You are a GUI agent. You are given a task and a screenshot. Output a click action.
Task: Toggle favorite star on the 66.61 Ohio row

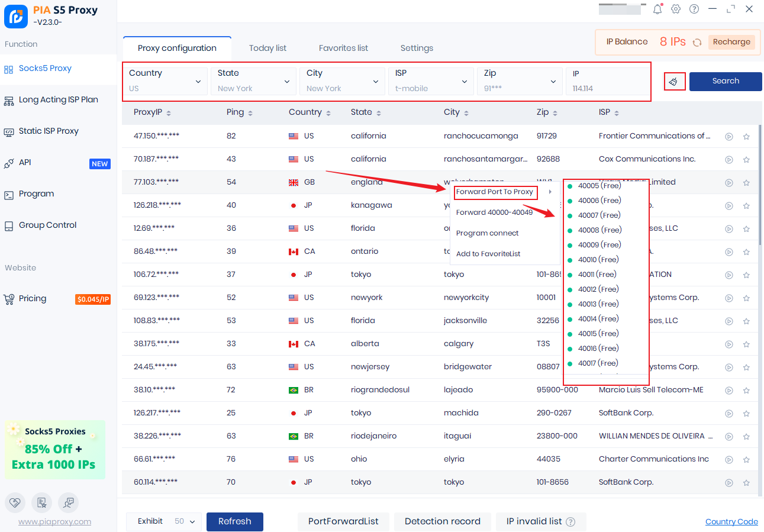[x=746, y=459]
